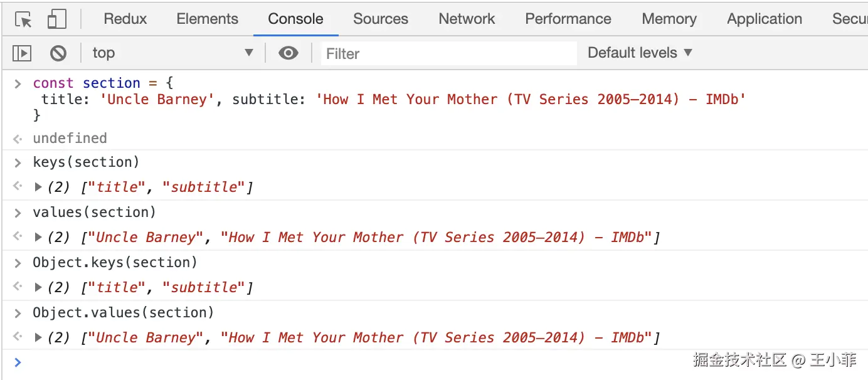
Task: Switch to the Elements tab
Action: click(207, 19)
